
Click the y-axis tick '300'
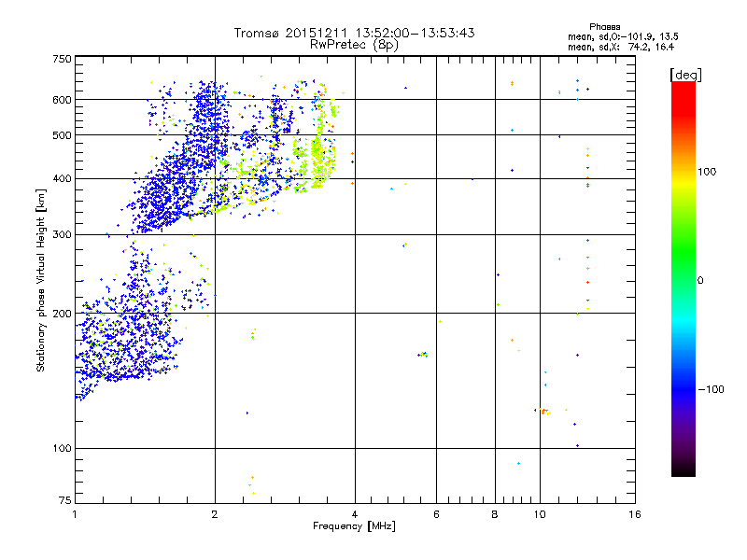click(x=62, y=235)
